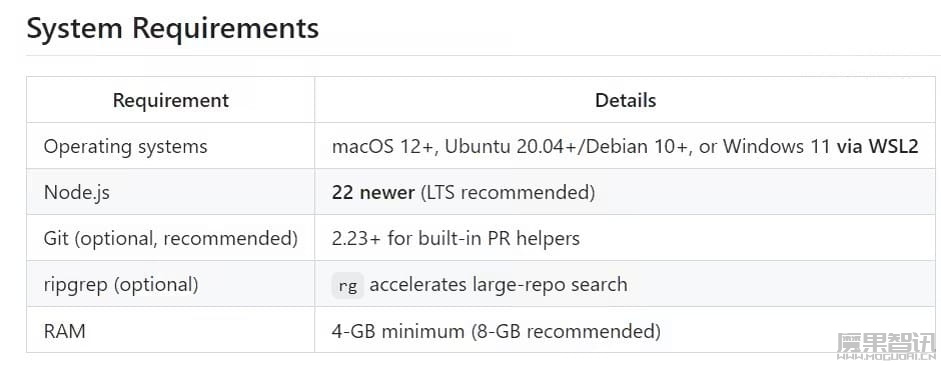The width and height of the screenshot is (941, 365).
Task: Click the Operating systems row label
Action: click(125, 146)
